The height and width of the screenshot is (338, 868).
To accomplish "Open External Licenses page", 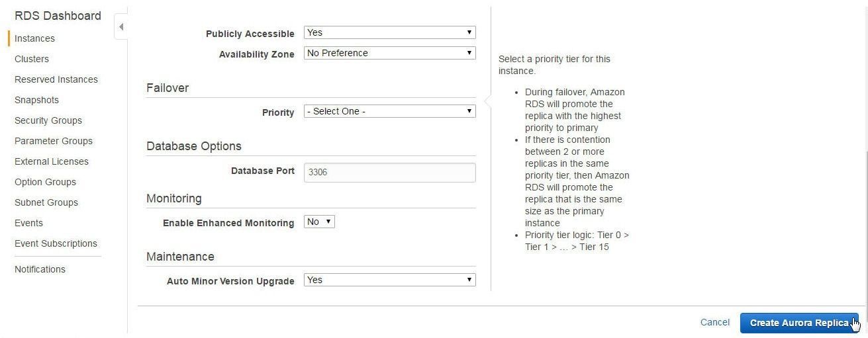I will point(52,161).
